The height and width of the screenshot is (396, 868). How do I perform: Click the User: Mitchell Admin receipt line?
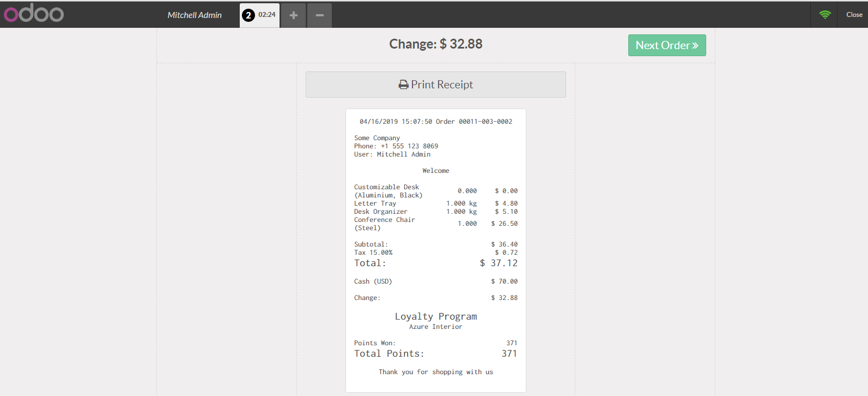pos(392,154)
